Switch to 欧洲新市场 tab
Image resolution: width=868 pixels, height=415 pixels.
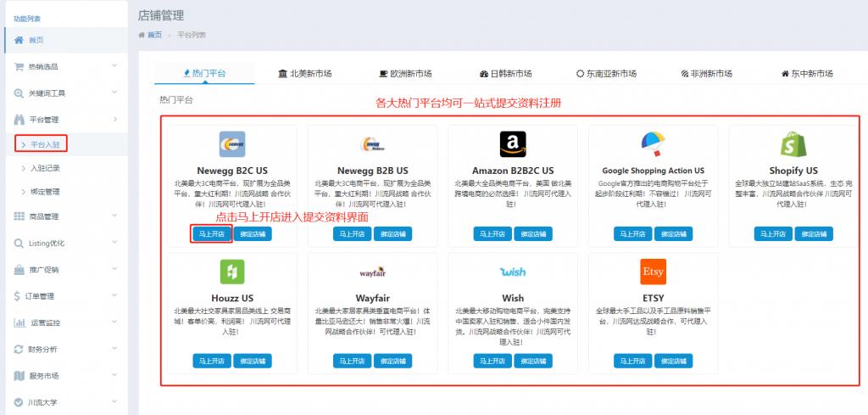click(x=404, y=73)
